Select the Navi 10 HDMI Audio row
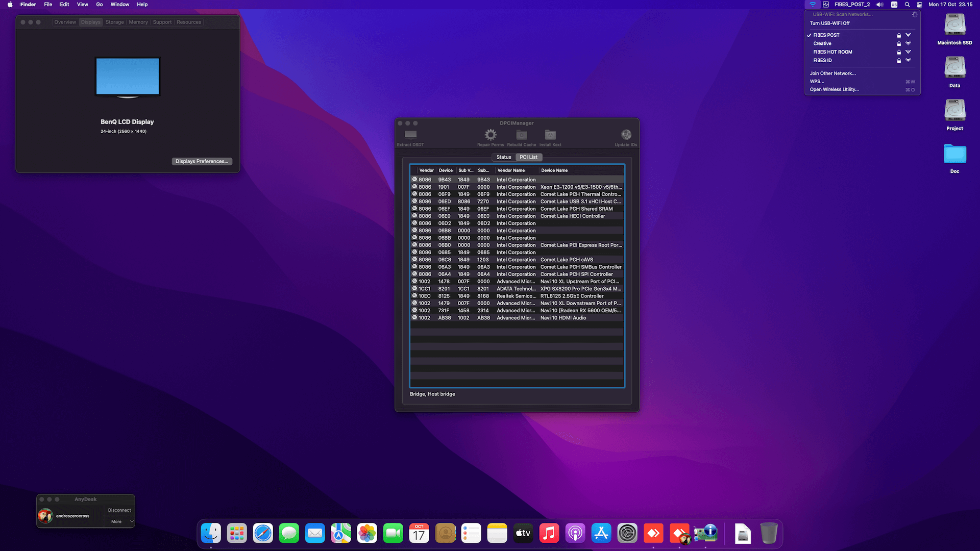 [517, 318]
